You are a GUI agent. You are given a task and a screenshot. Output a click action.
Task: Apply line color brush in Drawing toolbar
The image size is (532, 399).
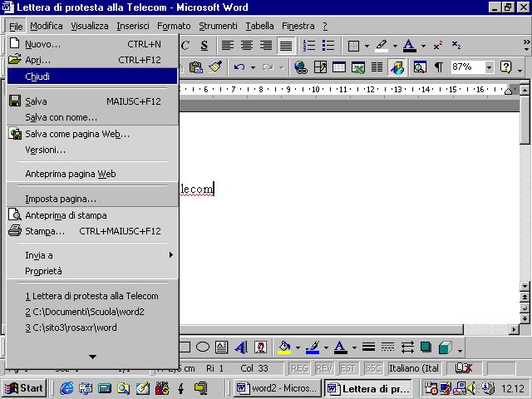[x=313, y=347]
